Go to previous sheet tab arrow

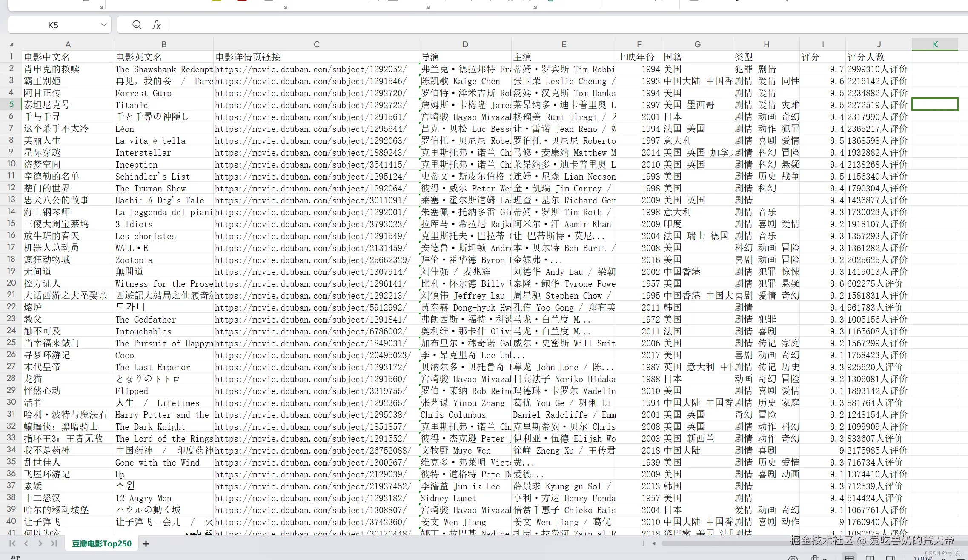[x=26, y=543]
